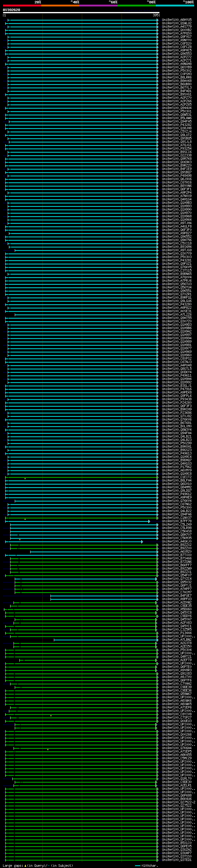
Task: Select the UniRef100_B7S466 entry
Action: (177, 559)
